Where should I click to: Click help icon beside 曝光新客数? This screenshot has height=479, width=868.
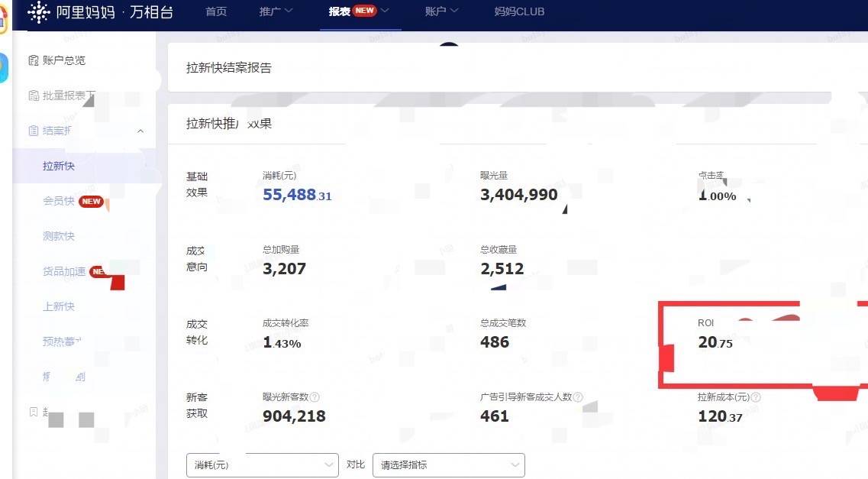[315, 397]
